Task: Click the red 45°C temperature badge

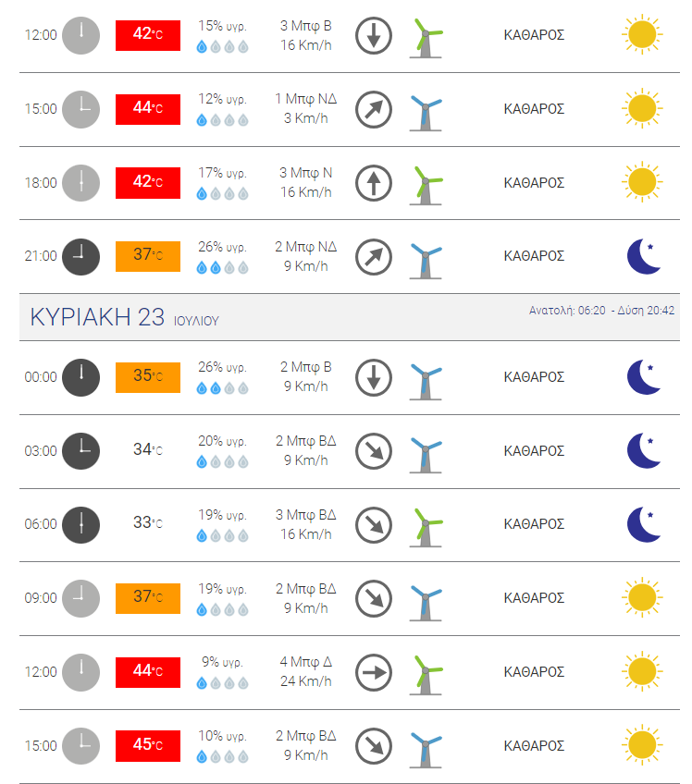Action: coord(148,745)
